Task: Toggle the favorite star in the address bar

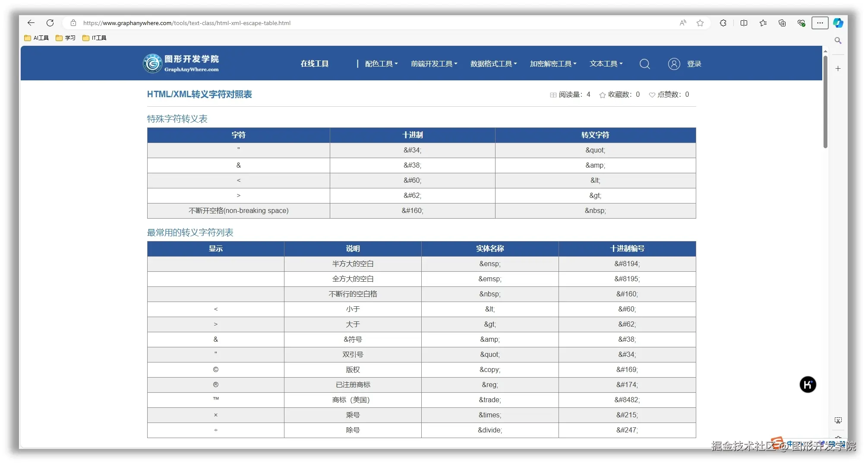Action: point(700,23)
